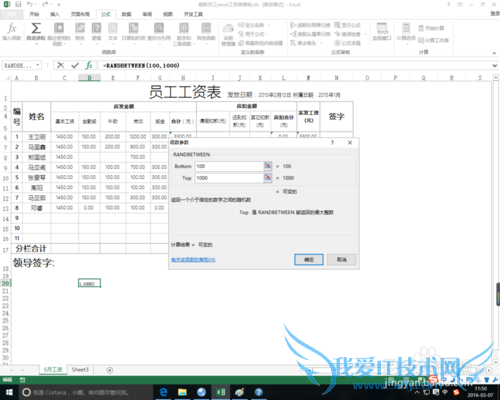This screenshot has height=400, width=500.
Task: Click the scroll-up arrow of vertical scrollbar
Action: [496, 78]
